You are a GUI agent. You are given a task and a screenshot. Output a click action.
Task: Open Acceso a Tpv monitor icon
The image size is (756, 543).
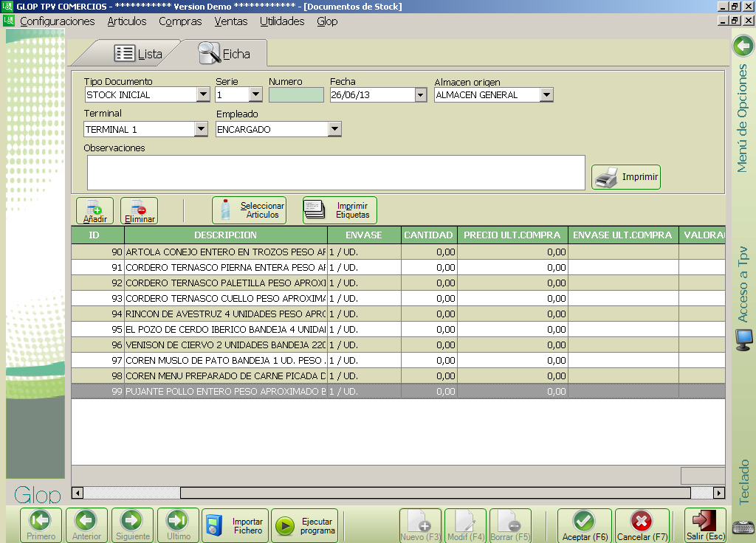tap(744, 339)
